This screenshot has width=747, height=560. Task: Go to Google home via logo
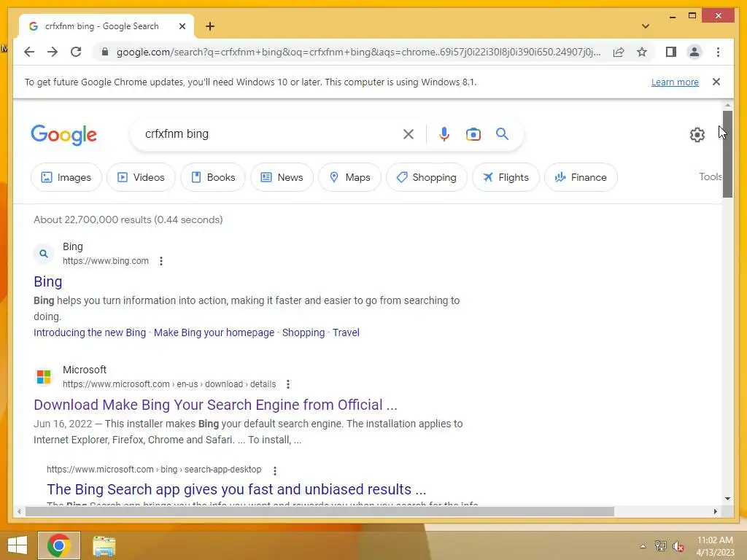tap(64, 135)
